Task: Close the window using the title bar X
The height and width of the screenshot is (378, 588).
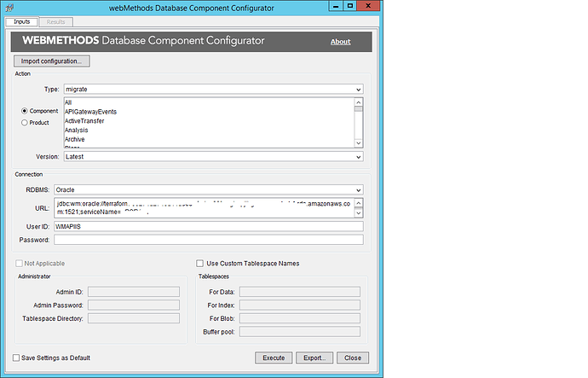Action: pyautogui.click(x=368, y=6)
